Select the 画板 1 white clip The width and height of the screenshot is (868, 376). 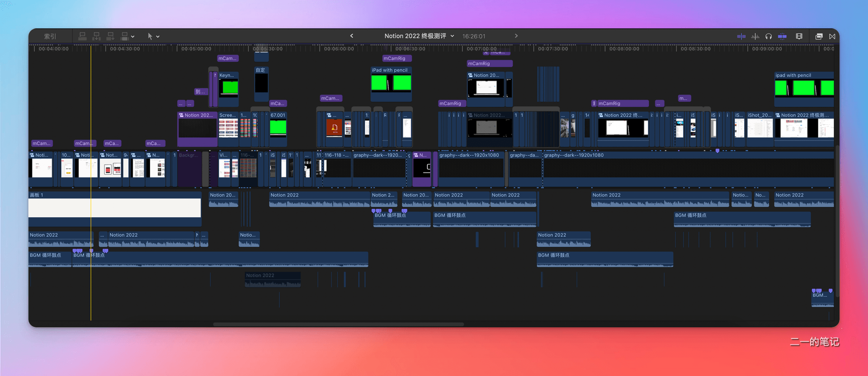[x=114, y=208]
